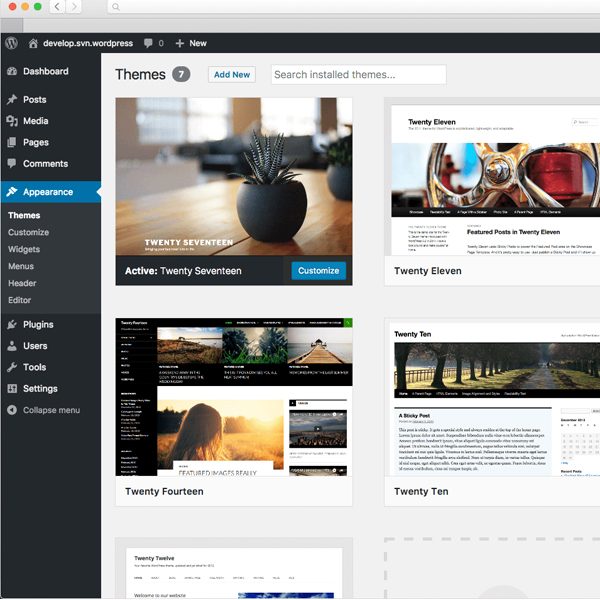The width and height of the screenshot is (600, 600).
Task: Open the Customize submenu item
Action: 28,232
